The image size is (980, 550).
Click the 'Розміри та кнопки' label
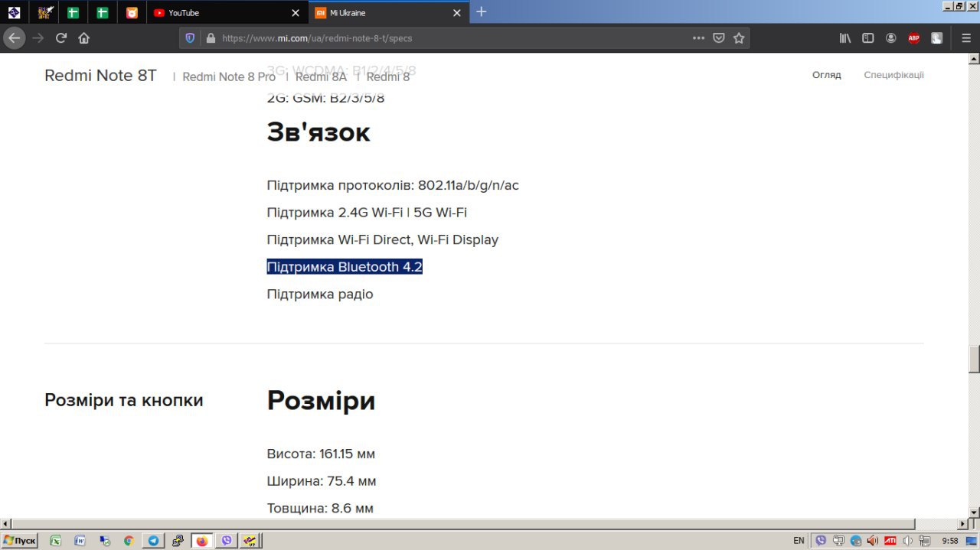coord(124,400)
